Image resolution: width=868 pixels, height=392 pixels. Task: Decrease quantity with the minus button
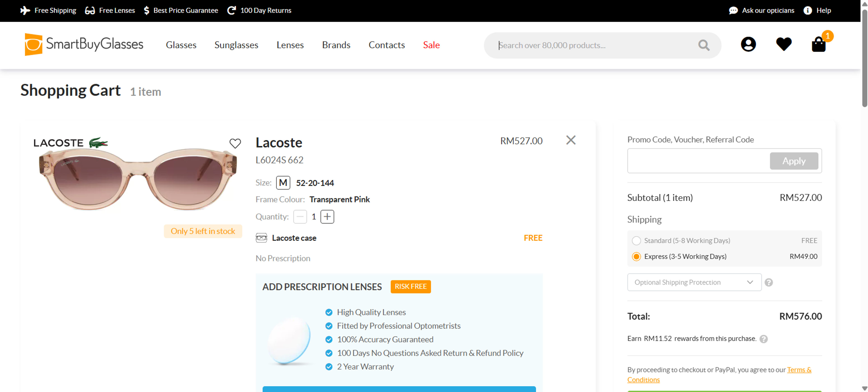tap(300, 217)
